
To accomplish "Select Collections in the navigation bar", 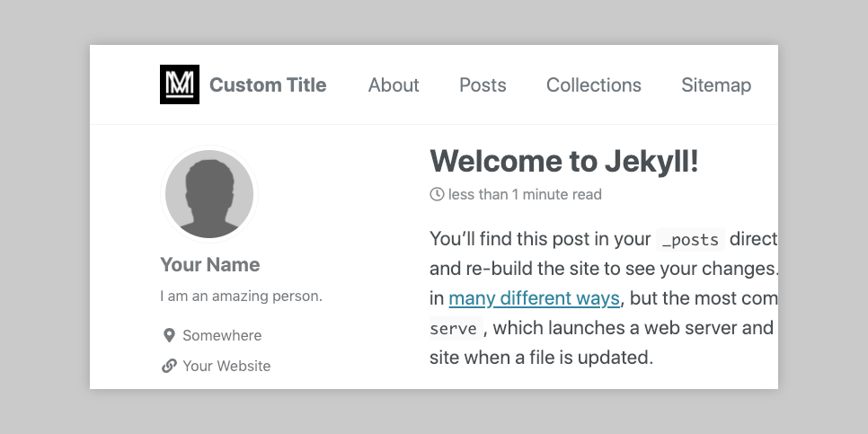I will (594, 85).
